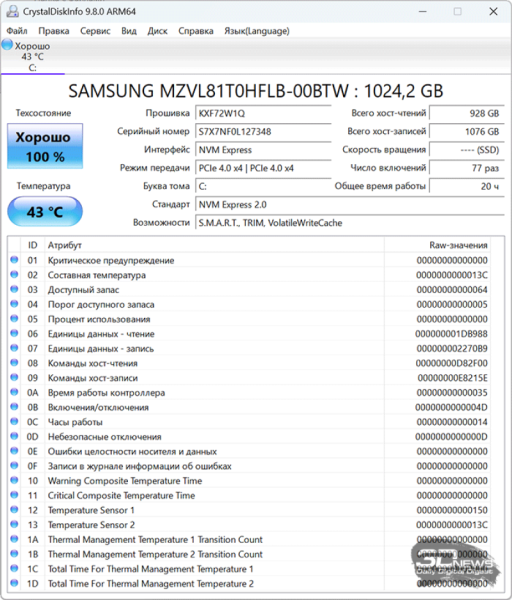Click status orb for 09 Команды хост-записи

(x=14, y=377)
